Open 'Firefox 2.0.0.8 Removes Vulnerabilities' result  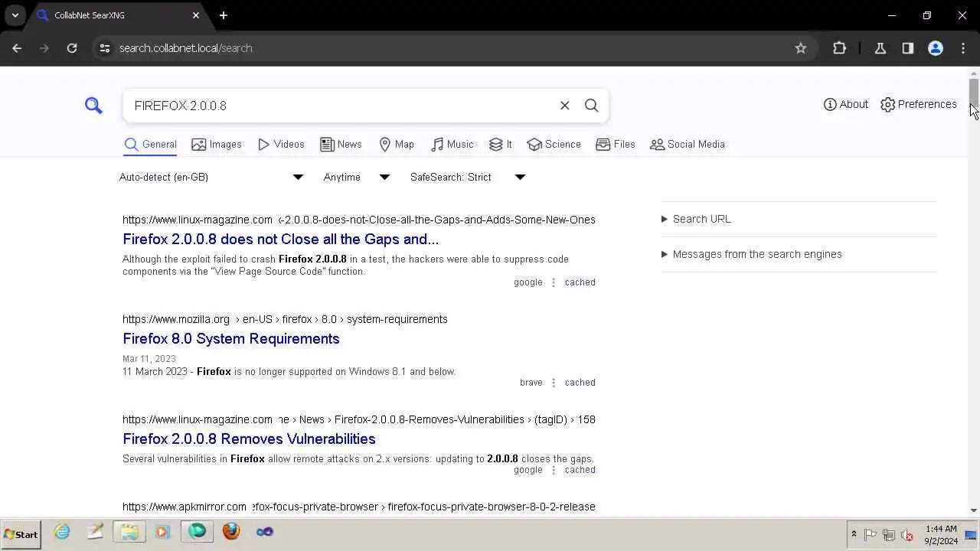tap(249, 439)
